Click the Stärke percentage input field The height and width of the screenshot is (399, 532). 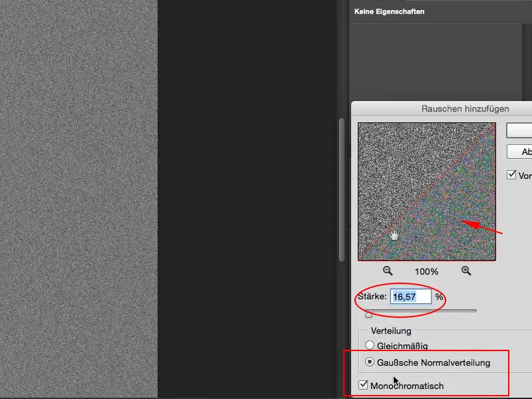tap(410, 297)
